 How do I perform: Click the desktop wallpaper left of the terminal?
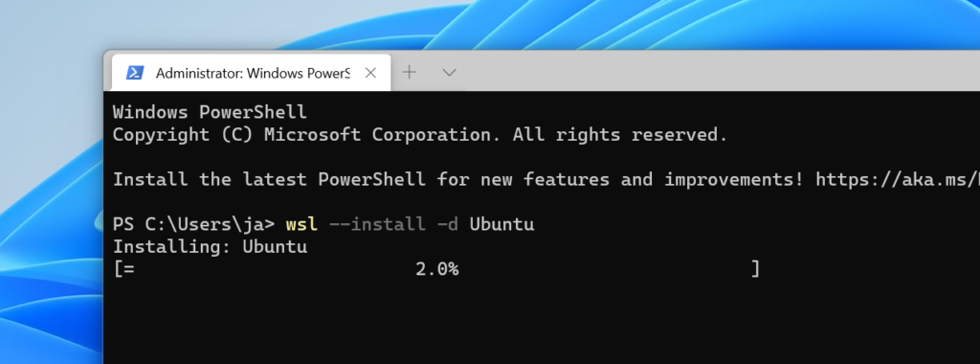coord(50,188)
